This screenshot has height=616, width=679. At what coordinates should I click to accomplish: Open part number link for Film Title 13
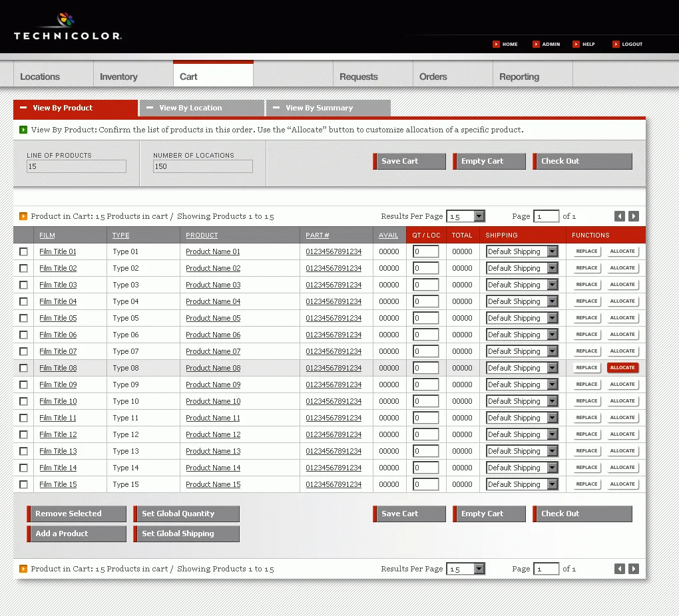pos(334,451)
